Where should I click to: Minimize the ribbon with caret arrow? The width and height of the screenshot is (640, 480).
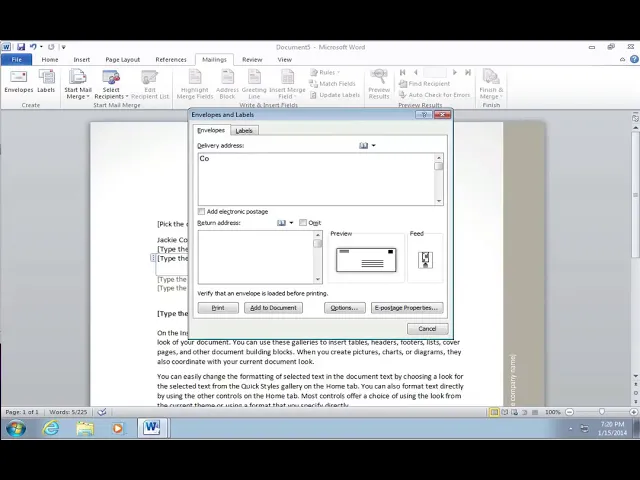(x=622, y=60)
